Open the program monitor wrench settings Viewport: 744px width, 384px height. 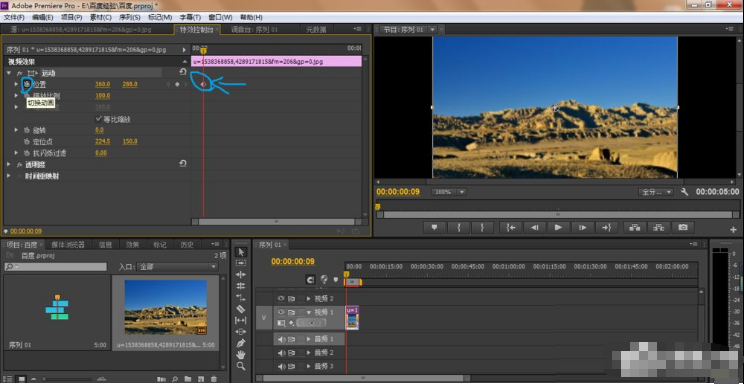point(684,192)
